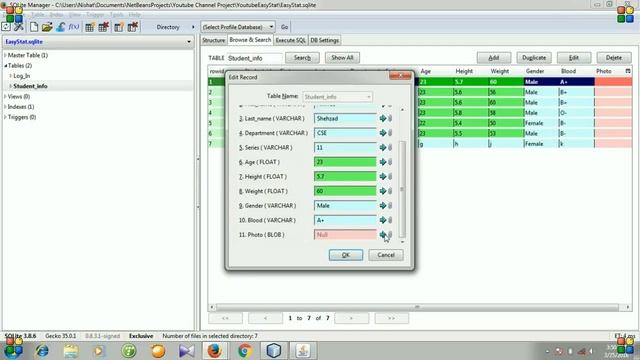
Task: Click into the Last_name field containing Shehzad
Action: 345,118
